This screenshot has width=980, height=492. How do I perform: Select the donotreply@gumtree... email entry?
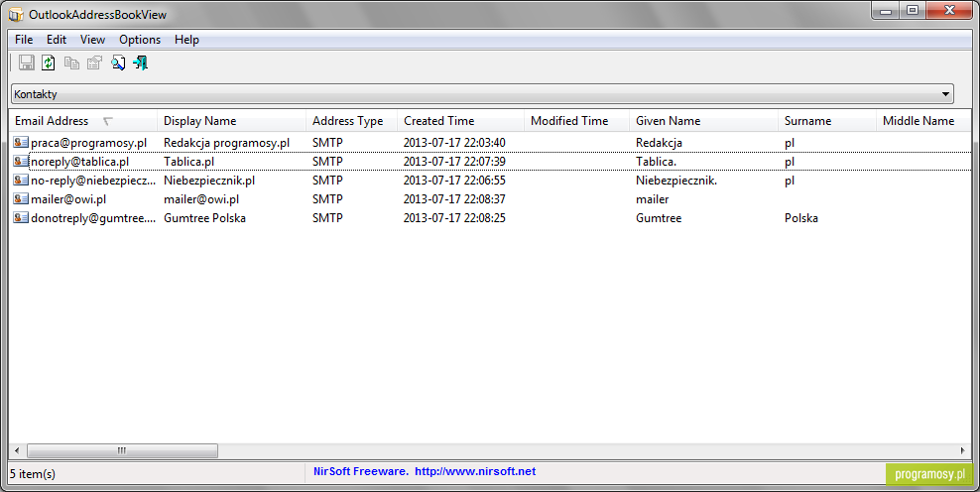pyautogui.click(x=93, y=217)
